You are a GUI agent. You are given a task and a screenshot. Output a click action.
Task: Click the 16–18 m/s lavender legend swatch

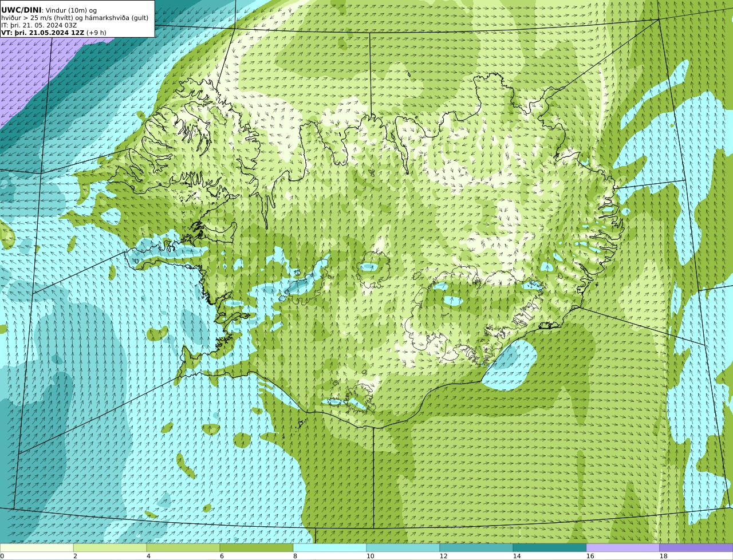623,548
